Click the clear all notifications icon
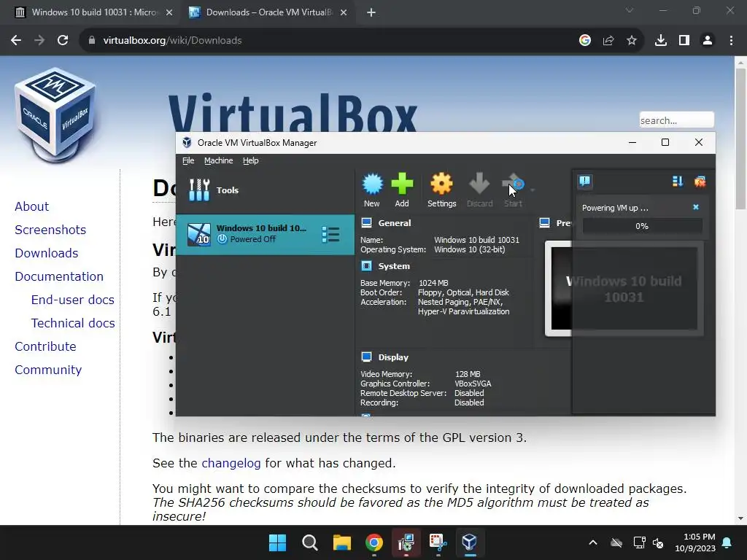The width and height of the screenshot is (747, 560). pyautogui.click(x=700, y=182)
